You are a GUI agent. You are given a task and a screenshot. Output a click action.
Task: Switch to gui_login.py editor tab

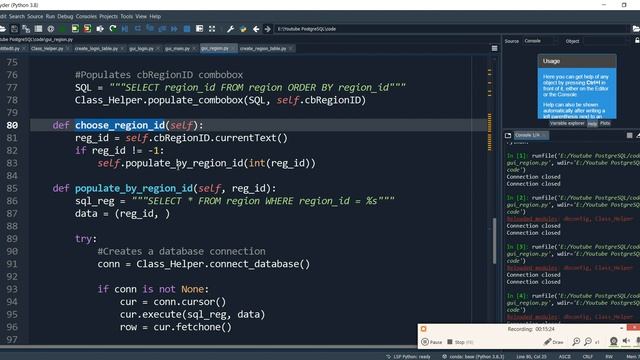click(x=141, y=49)
